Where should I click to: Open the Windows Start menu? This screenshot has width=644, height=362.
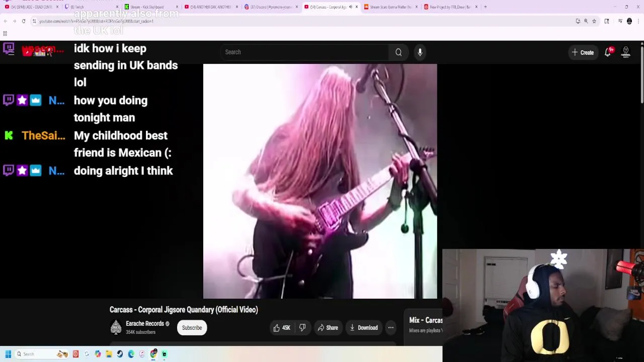(8, 354)
